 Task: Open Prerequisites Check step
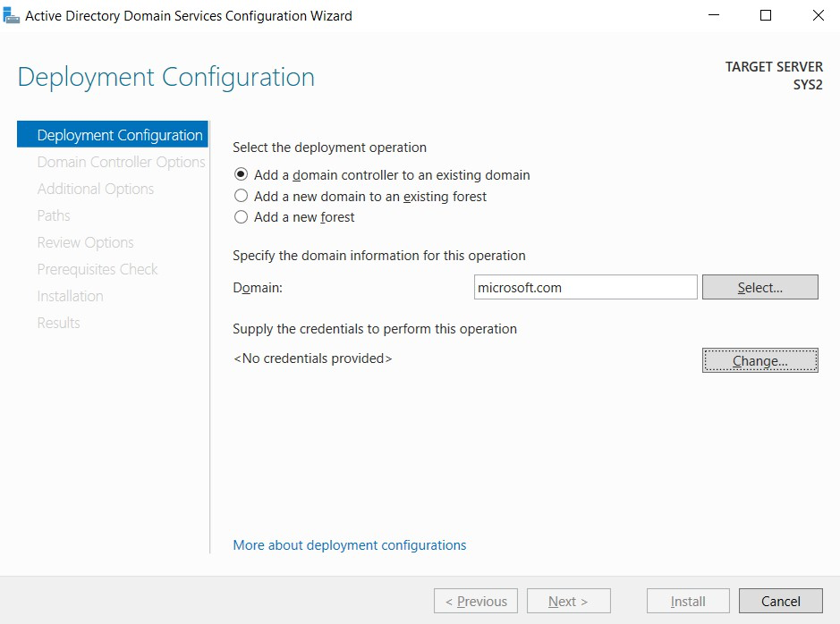[x=97, y=269]
